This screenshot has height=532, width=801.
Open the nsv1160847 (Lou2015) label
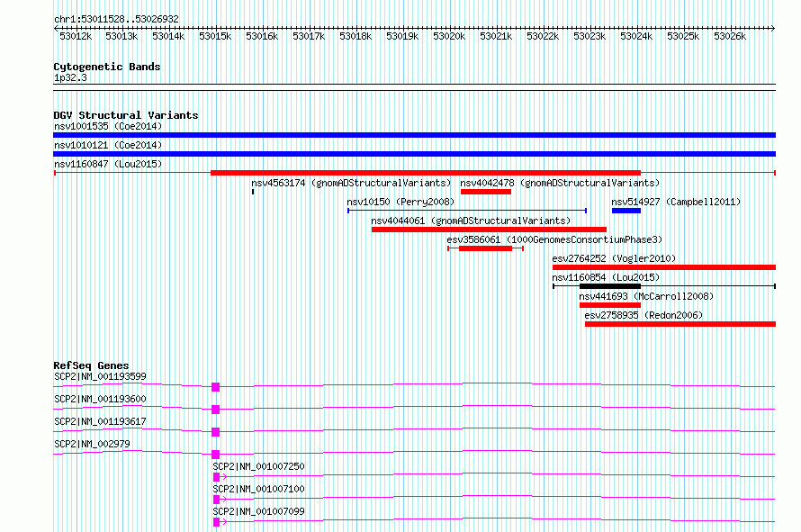(x=108, y=164)
